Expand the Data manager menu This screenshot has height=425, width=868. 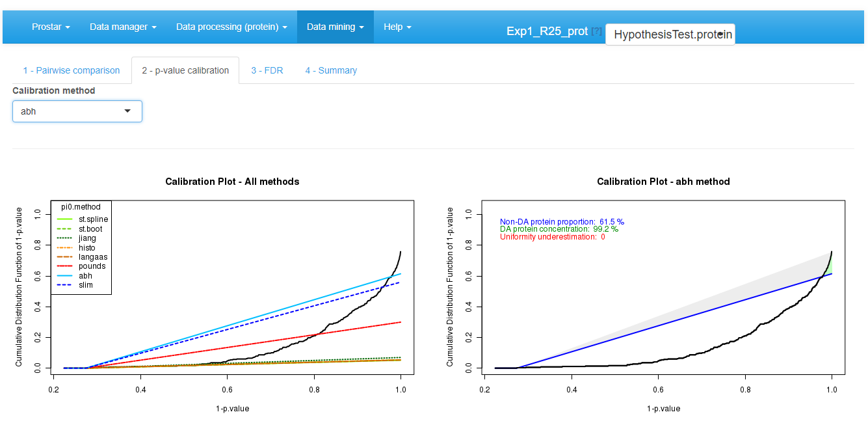coord(123,27)
